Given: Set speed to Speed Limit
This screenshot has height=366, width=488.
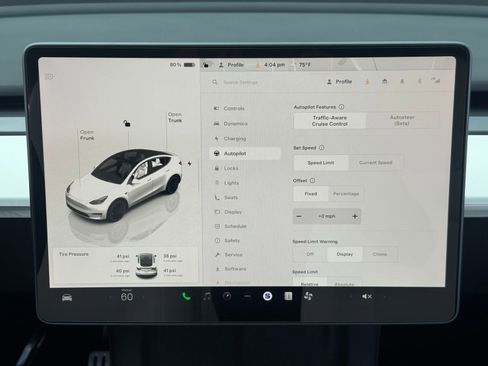Looking at the screenshot, I should (x=321, y=163).
